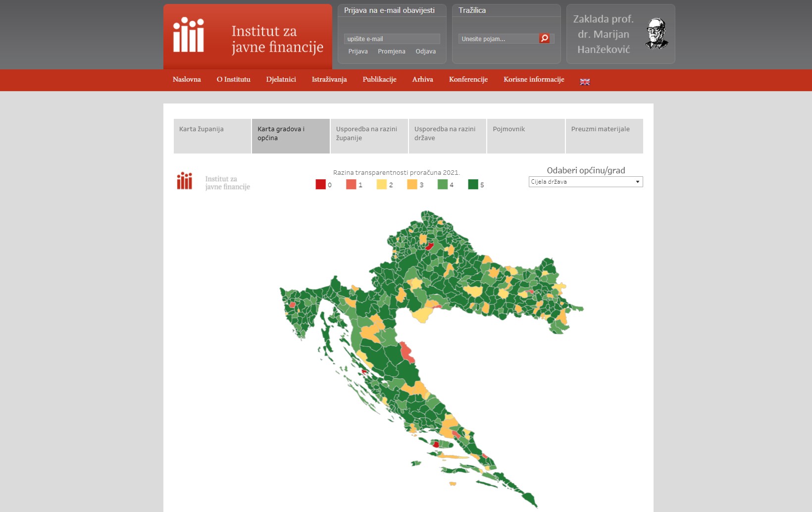Open the Publikacije menu item
The image size is (812, 512).
tap(379, 79)
